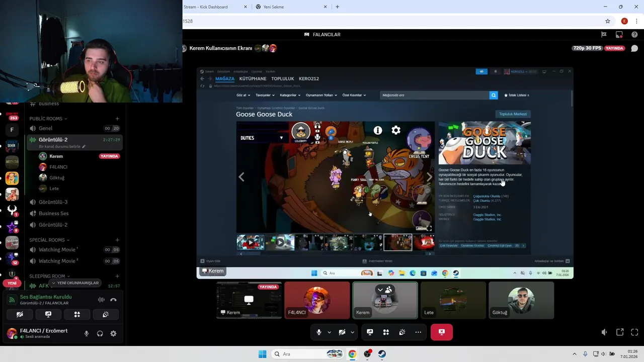Image resolution: width=644 pixels, height=362 pixels.
Task: Open a new Chrome tab
Action: (337, 7)
